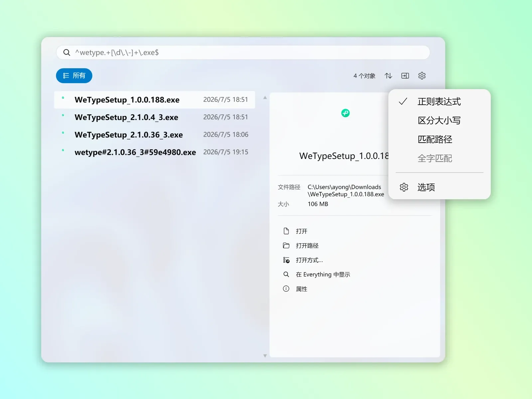Screen dimensions: 532x399
Task: Click the open-with icon beside 打开方式
Action: [286, 260]
